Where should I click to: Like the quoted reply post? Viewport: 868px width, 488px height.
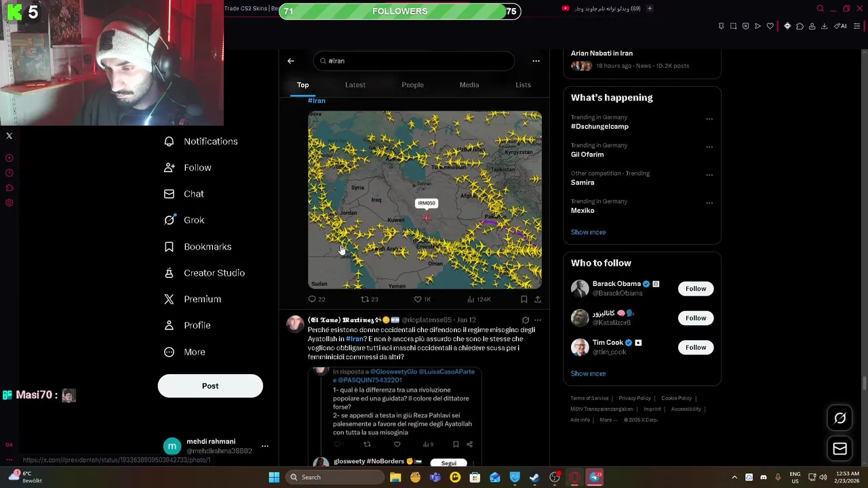click(397, 445)
